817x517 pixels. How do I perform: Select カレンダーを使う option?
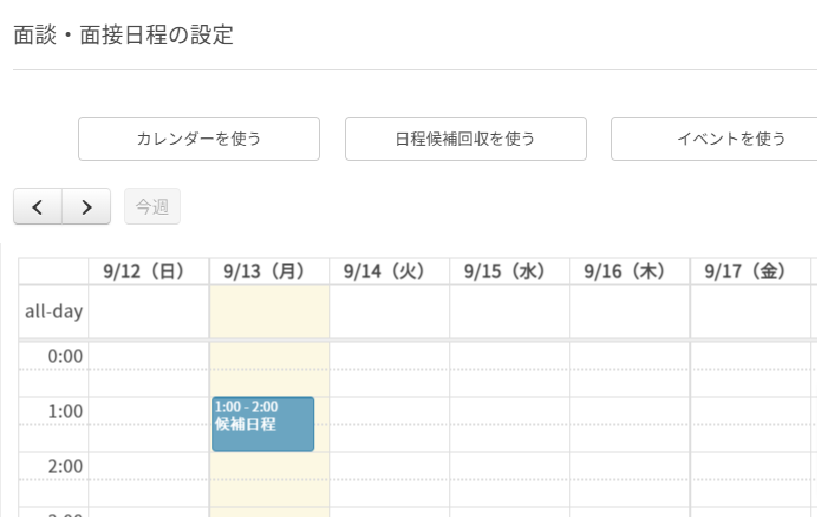coord(199,139)
